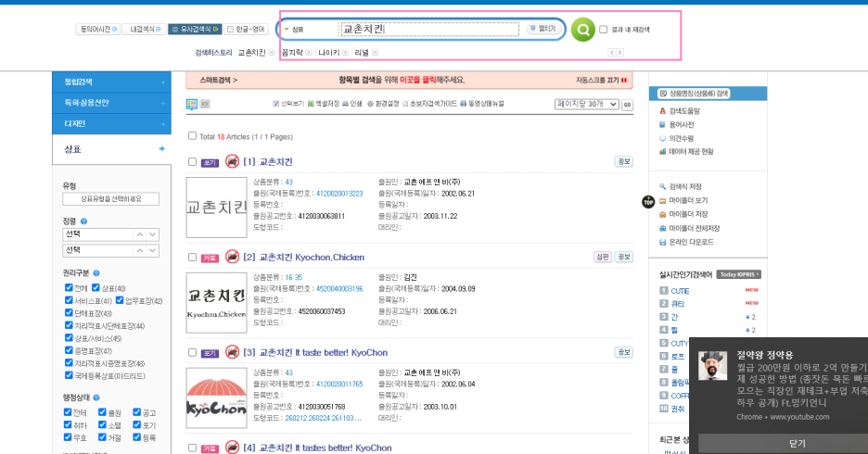
Task: Select checkbox for result [1] 교촌치킨
Action: click(x=192, y=162)
